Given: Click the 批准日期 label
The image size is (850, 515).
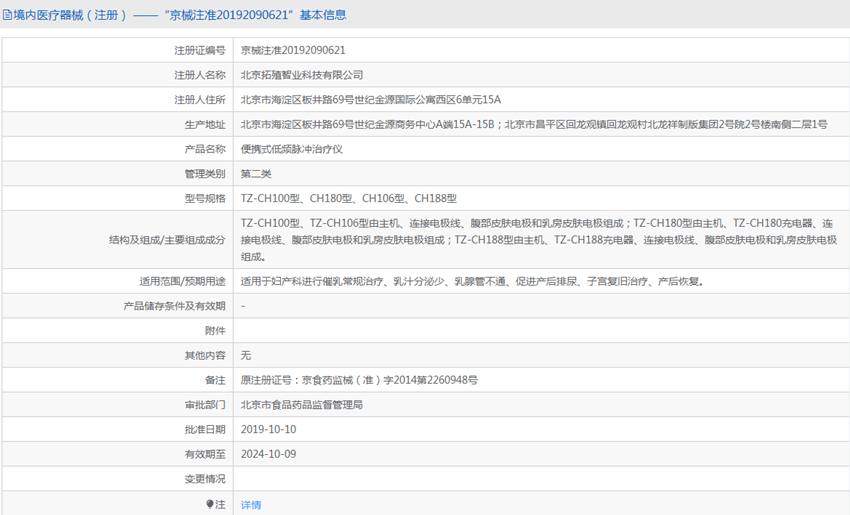Looking at the screenshot, I should pos(205,430).
